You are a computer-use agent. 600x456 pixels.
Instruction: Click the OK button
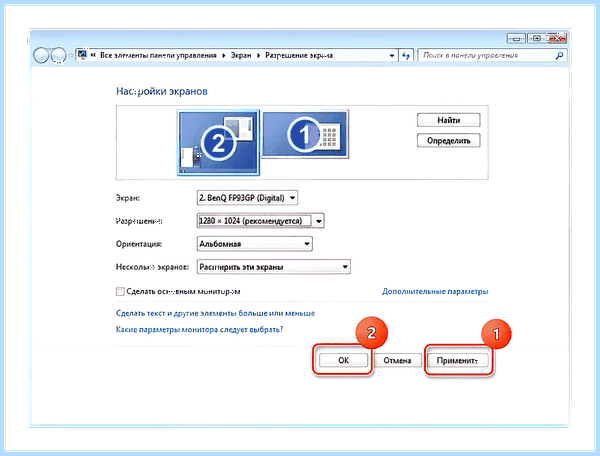pos(343,360)
